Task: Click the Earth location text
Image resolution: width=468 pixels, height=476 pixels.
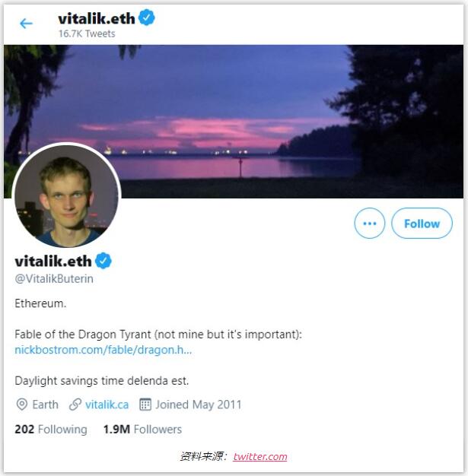Action: coord(45,405)
